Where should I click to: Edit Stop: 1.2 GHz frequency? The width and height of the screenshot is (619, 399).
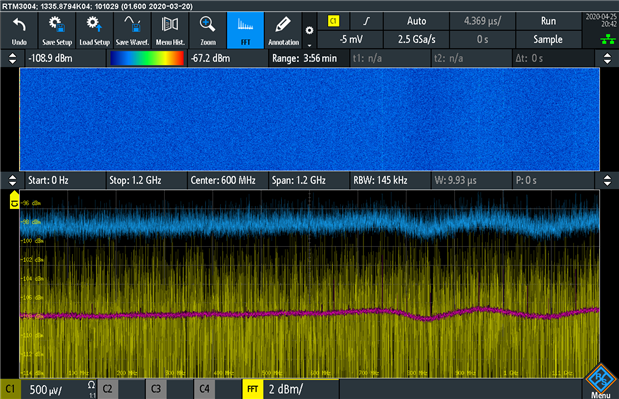(147, 180)
